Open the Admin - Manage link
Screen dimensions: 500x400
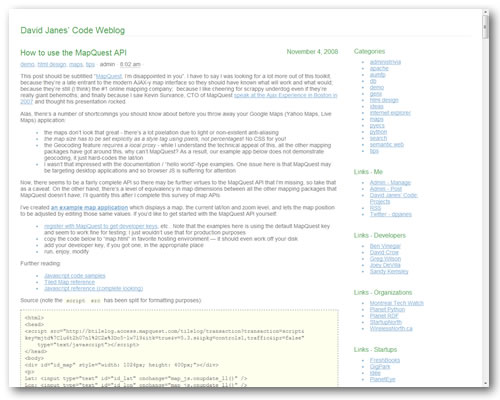pyautogui.click(x=390, y=183)
